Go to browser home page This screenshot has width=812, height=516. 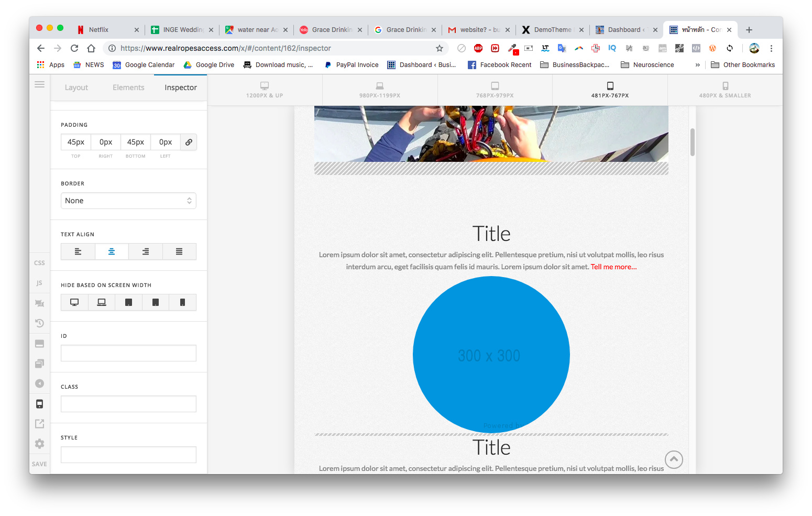pos(91,48)
